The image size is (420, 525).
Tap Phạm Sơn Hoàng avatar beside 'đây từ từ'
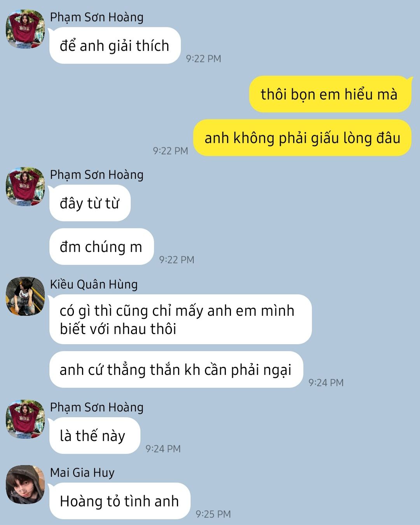pyautogui.click(x=25, y=187)
